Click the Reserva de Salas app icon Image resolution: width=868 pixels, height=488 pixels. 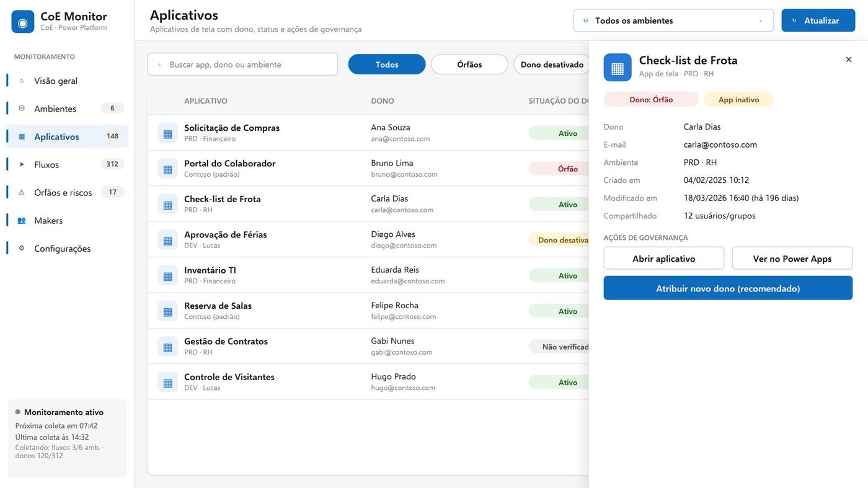[x=167, y=311]
